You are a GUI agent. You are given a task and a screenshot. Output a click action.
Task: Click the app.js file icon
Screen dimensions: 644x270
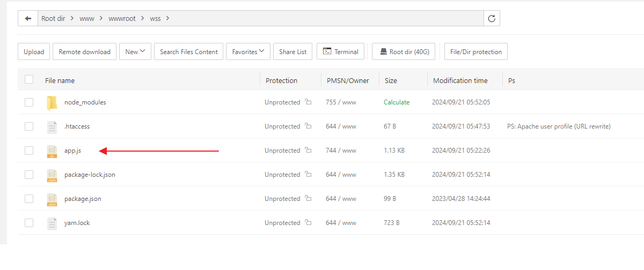pos(52,151)
